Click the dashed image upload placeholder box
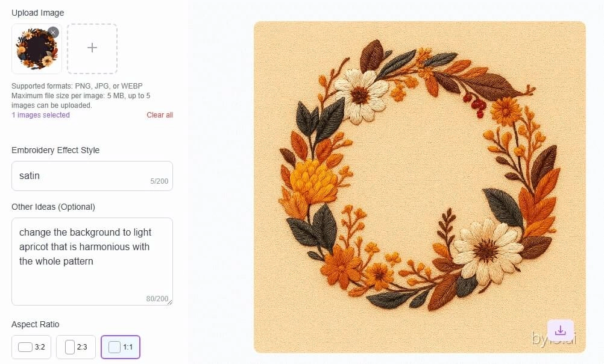The height and width of the screenshot is (364, 604). 92,48
